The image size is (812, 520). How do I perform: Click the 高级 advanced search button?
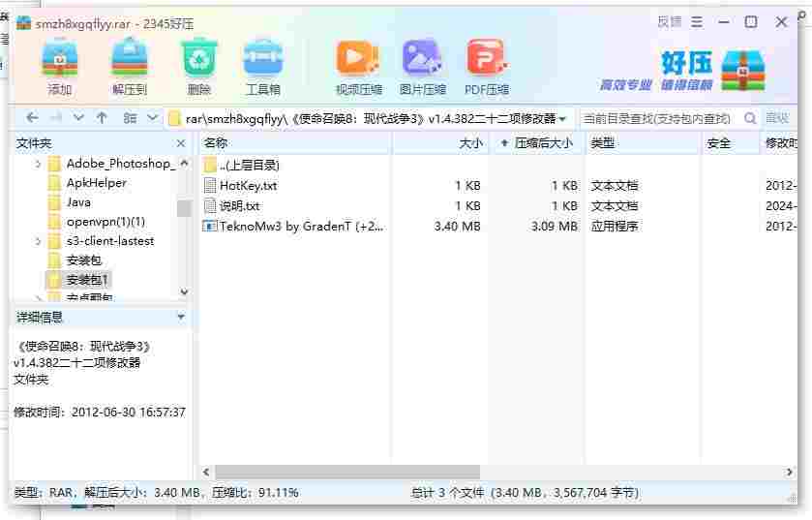777,118
